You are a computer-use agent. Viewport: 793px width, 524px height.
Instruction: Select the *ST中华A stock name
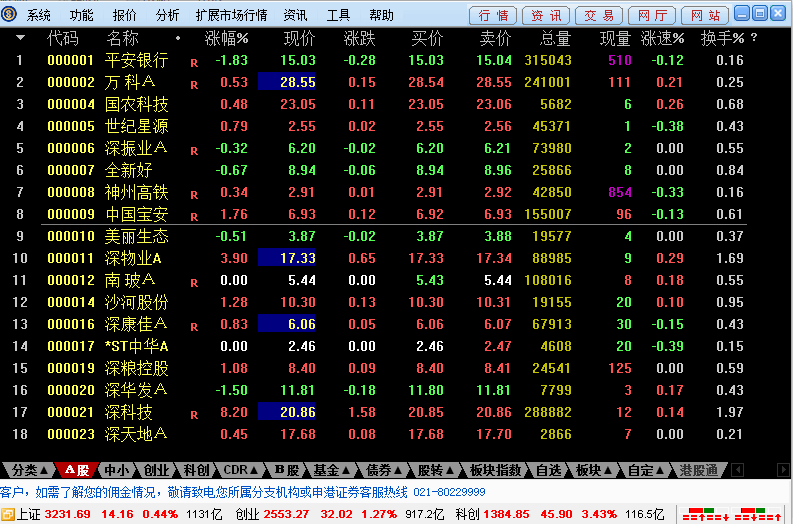[137, 346]
